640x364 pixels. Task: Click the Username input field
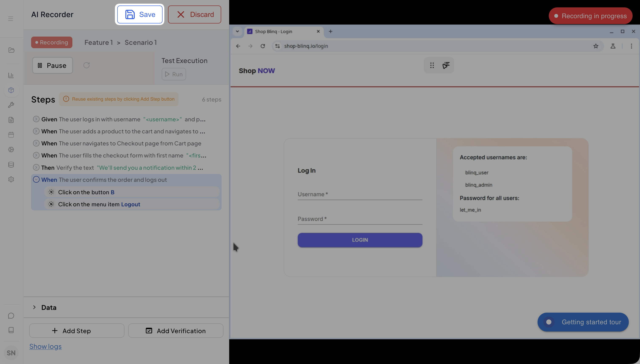(360, 194)
